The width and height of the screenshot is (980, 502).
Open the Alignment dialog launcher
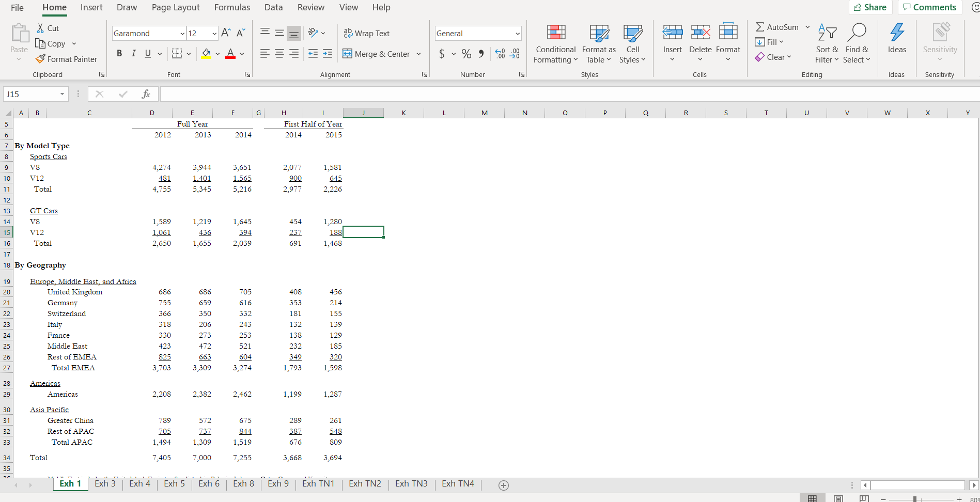(x=424, y=74)
